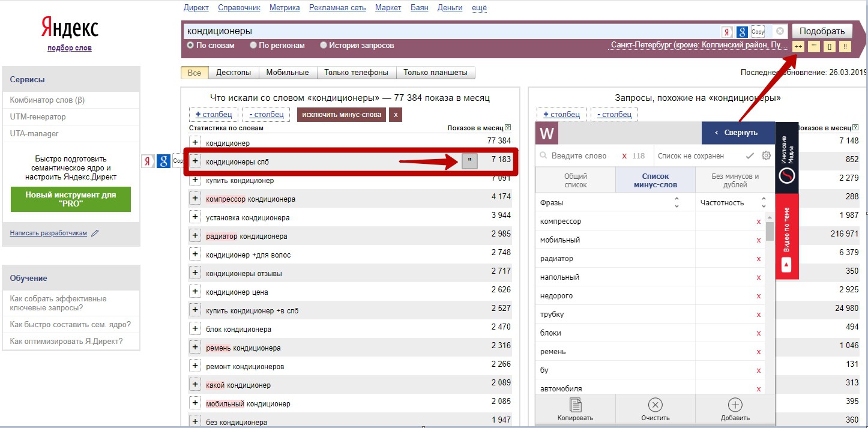The image size is (868, 428).
Task: Click "+ столбец" under "Запросы, похожие на"
Action: point(562,114)
